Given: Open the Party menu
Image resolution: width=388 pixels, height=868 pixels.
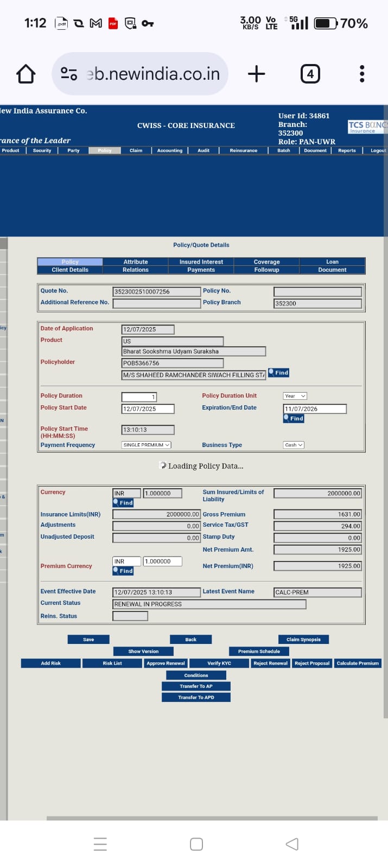Looking at the screenshot, I should point(73,150).
